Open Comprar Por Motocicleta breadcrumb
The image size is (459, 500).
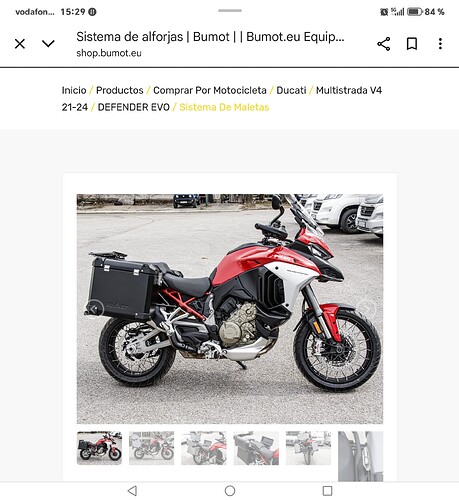click(x=210, y=90)
